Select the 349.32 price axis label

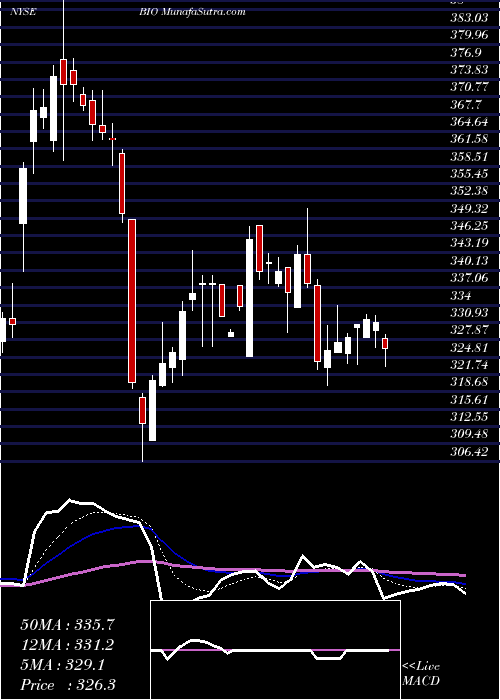click(467, 208)
